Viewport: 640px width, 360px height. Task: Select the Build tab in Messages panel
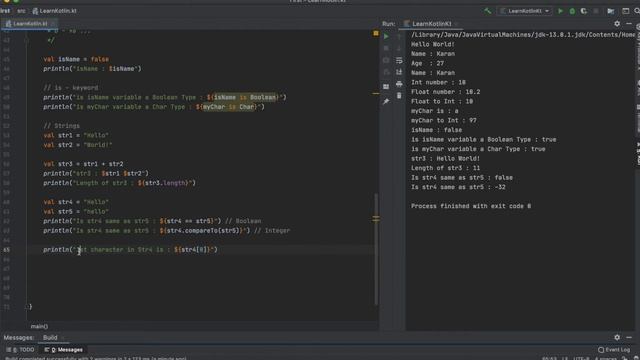click(50, 338)
